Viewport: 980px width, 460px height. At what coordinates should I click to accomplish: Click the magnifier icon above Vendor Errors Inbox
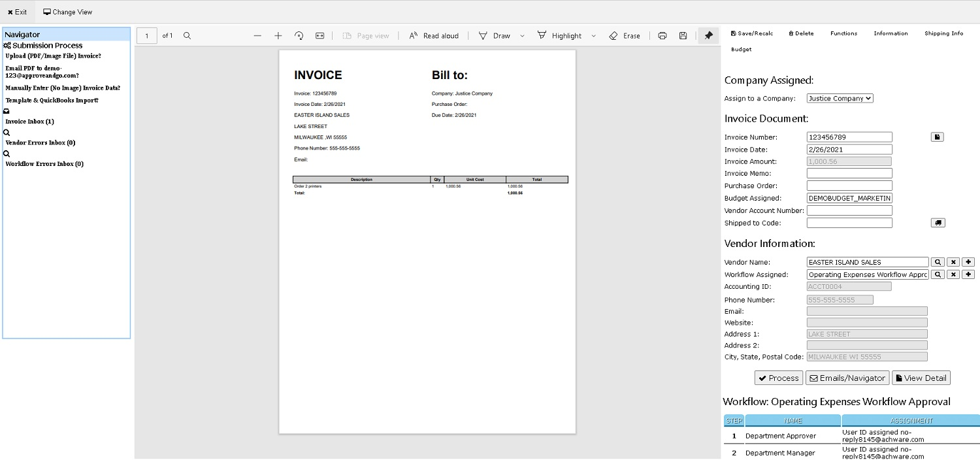tap(7, 133)
